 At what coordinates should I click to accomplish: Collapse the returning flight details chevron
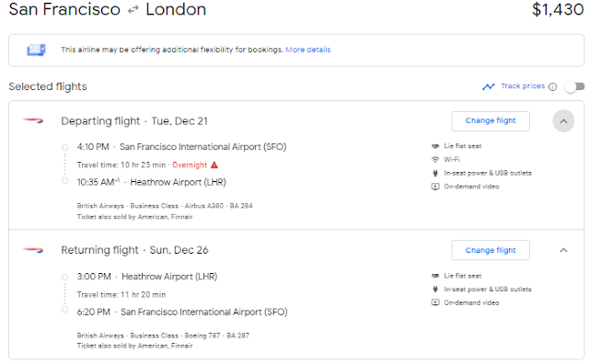(563, 250)
